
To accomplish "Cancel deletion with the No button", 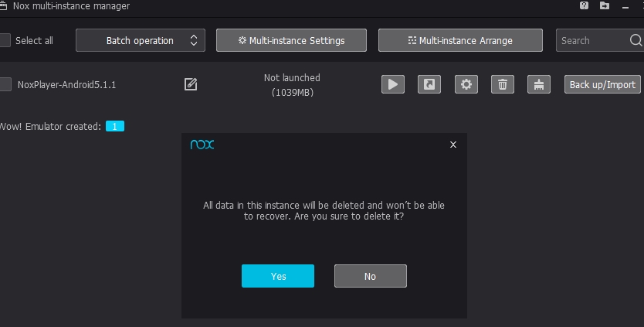I will coord(371,276).
